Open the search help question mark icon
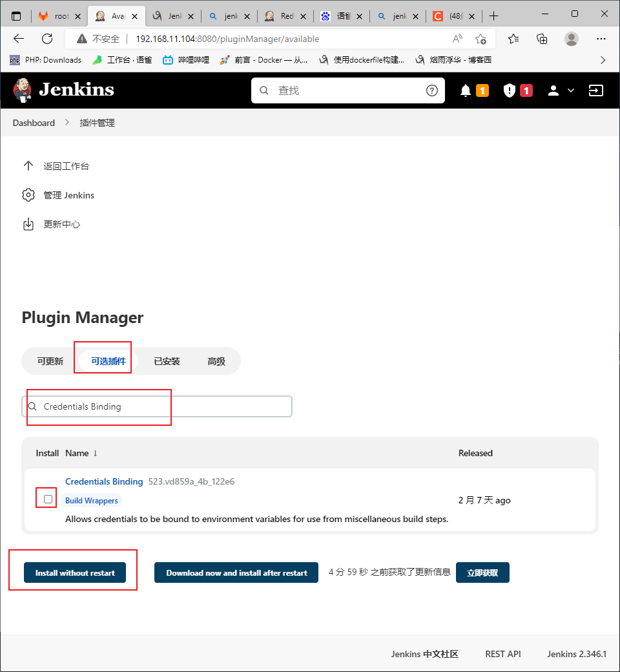The image size is (620, 672). coord(432,90)
